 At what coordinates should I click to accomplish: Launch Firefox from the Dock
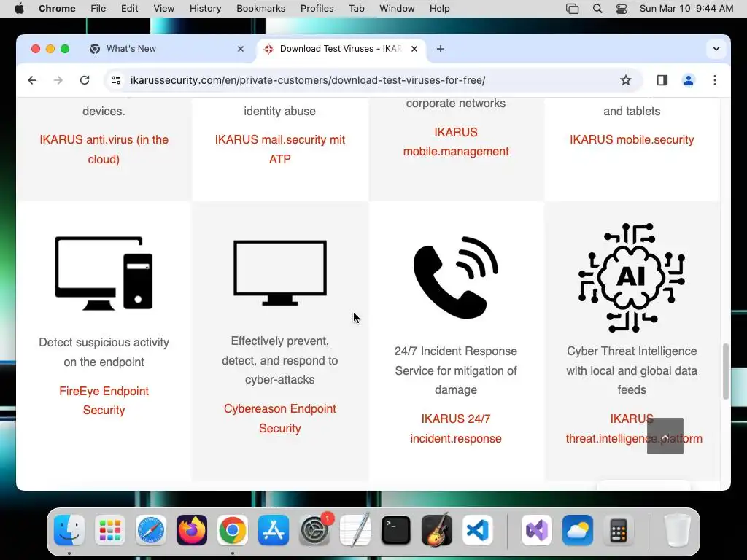pos(192,530)
